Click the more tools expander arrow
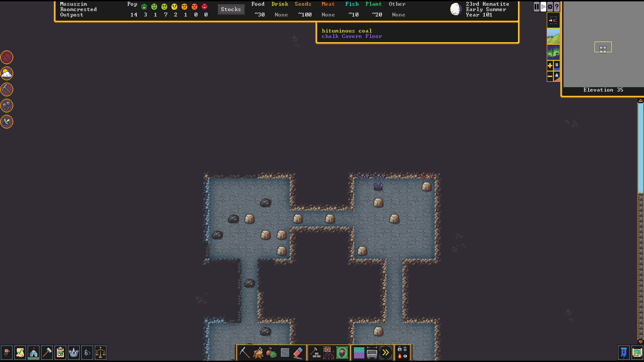Viewport: 644px width, 362px height. click(385, 352)
